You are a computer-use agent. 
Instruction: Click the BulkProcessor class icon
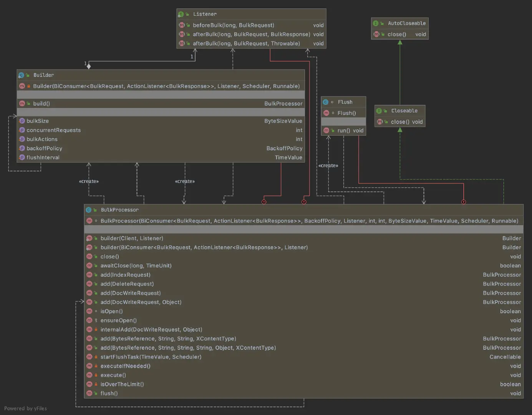click(x=89, y=210)
